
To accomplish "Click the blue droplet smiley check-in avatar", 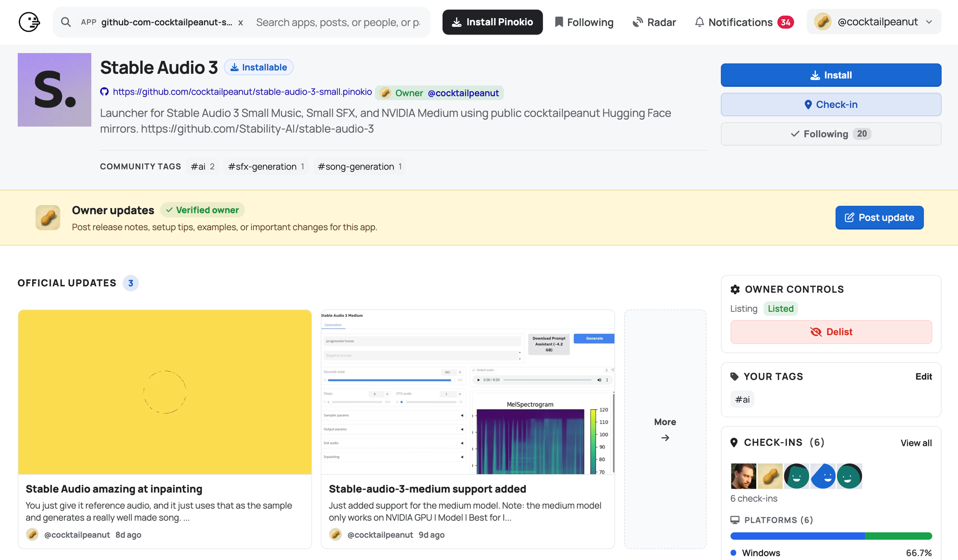I will (x=823, y=476).
